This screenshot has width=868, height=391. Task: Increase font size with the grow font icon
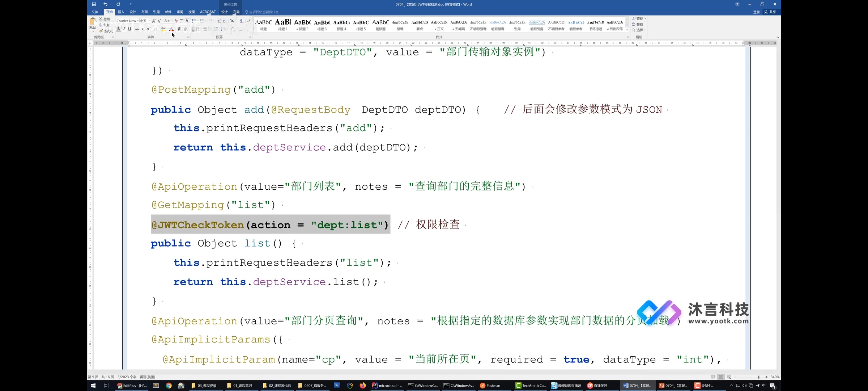[x=154, y=21]
